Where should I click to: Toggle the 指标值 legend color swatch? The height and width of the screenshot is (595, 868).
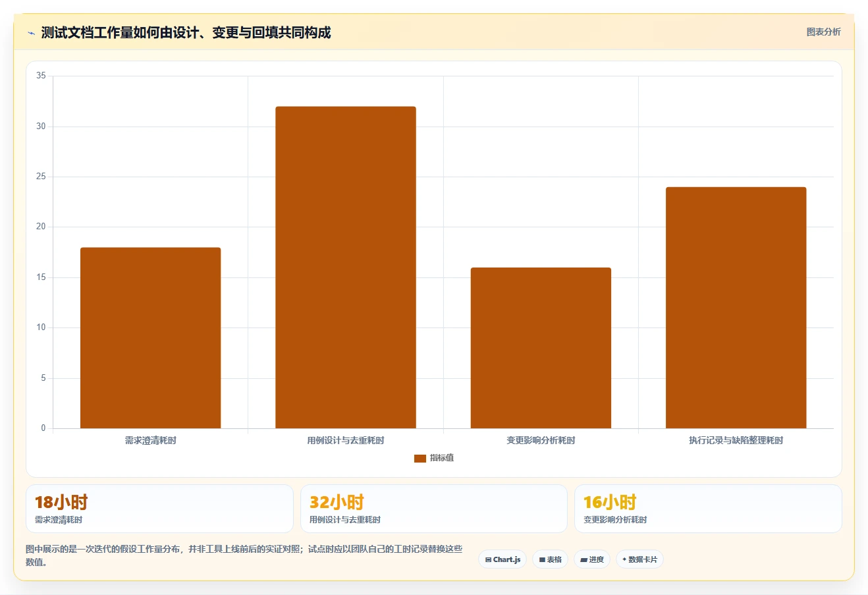pyautogui.click(x=420, y=458)
